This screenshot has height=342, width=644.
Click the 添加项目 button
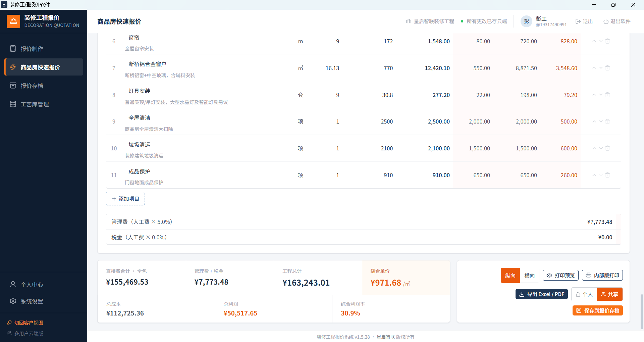[x=125, y=199]
